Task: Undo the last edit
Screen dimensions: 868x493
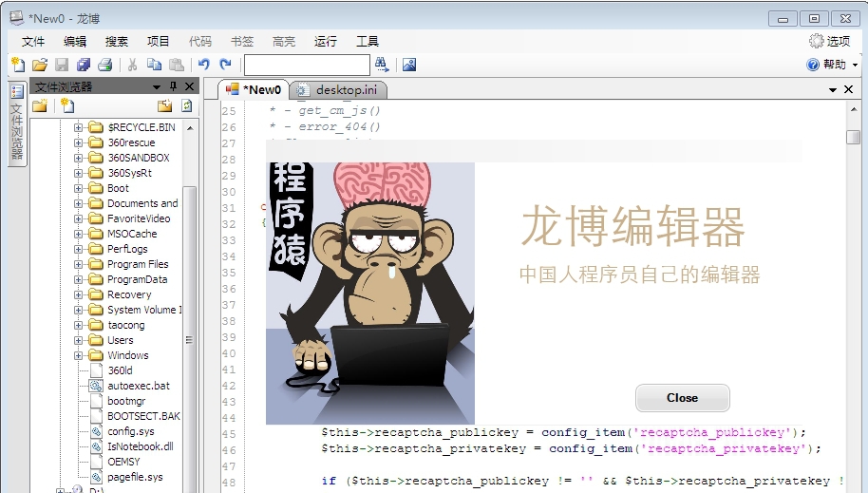Action: 204,65
